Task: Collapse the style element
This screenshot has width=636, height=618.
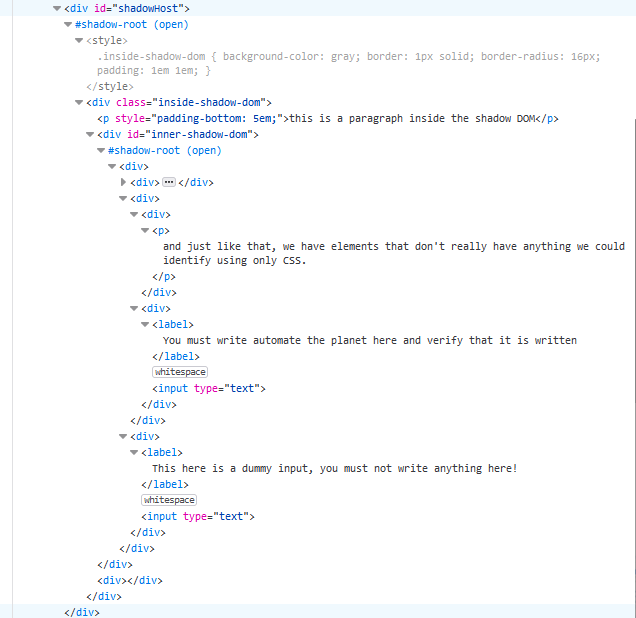Action: pyautogui.click(x=79, y=41)
